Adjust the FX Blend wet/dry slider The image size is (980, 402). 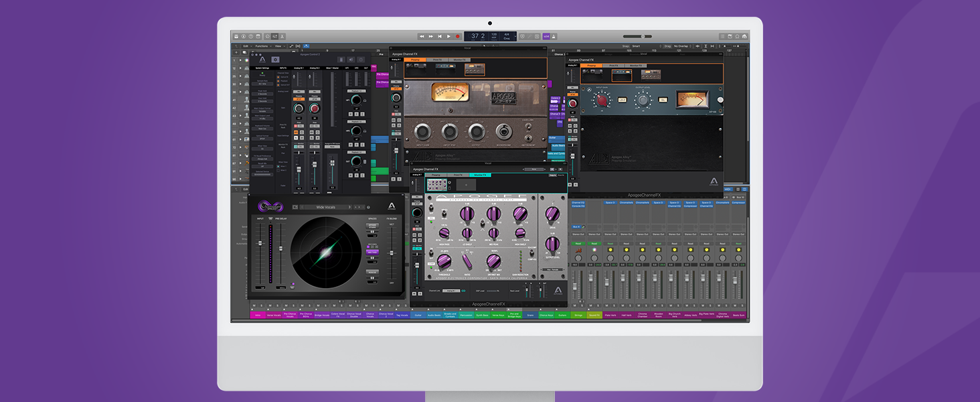pyautogui.click(x=392, y=255)
